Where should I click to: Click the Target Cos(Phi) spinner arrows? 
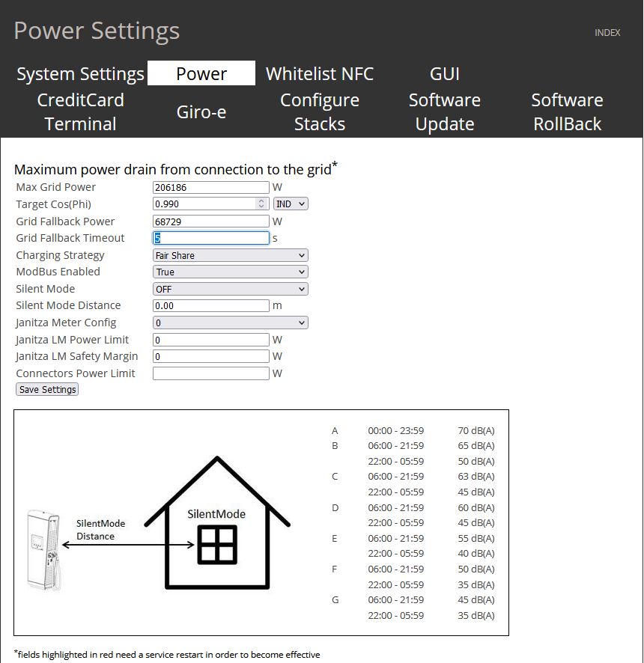pyautogui.click(x=261, y=204)
